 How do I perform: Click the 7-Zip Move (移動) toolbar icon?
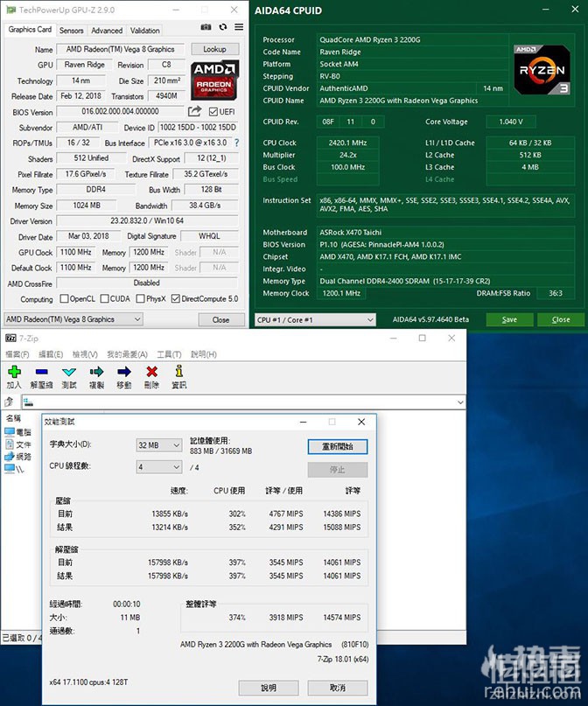[x=124, y=377]
